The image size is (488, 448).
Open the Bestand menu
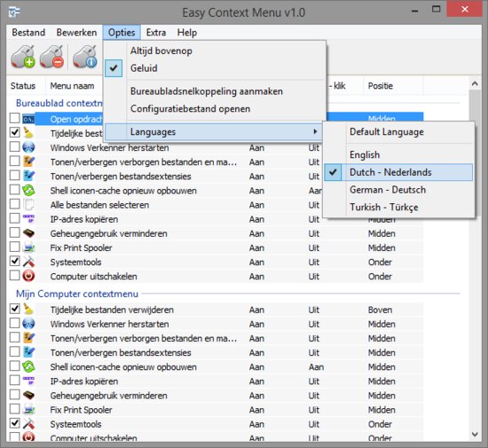coord(28,32)
